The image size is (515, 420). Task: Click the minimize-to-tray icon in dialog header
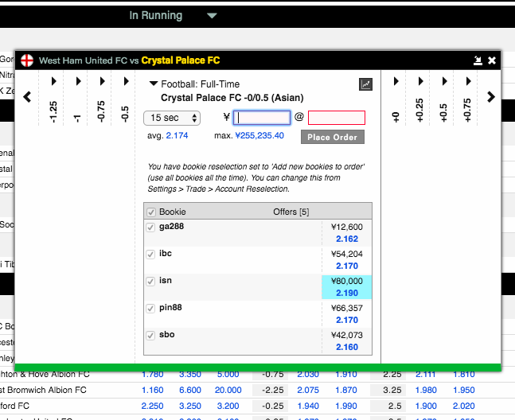478,60
